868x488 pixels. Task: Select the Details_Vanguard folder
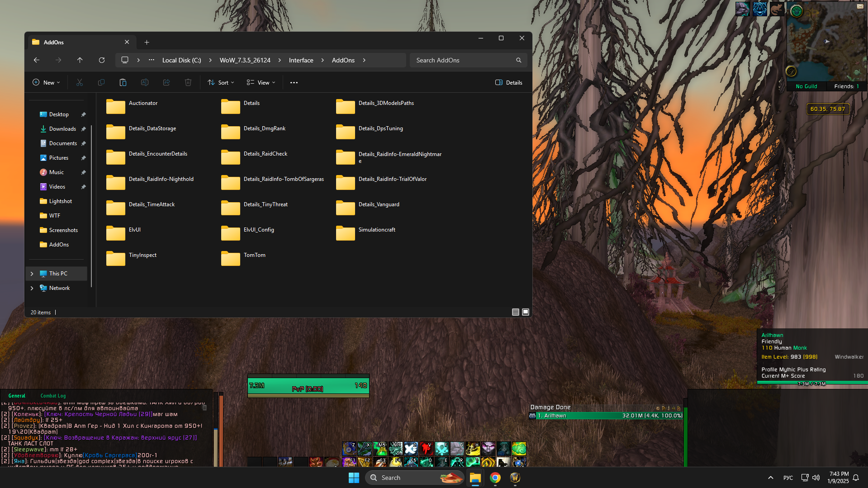368,208
